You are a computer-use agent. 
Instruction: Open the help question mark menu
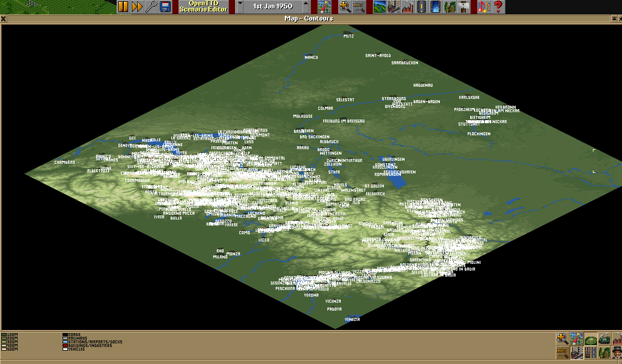click(x=498, y=7)
